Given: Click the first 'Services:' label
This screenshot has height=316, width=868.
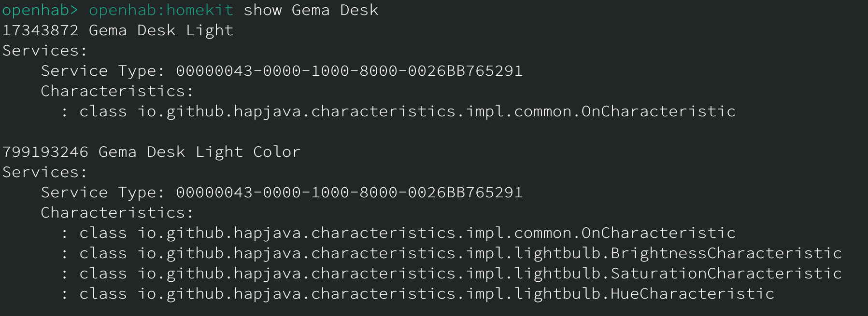Looking at the screenshot, I should [44, 51].
